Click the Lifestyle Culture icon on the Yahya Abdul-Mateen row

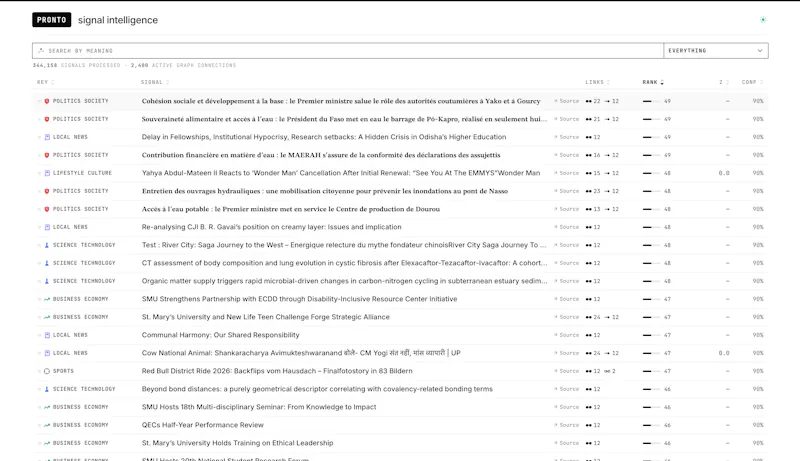coord(47,173)
